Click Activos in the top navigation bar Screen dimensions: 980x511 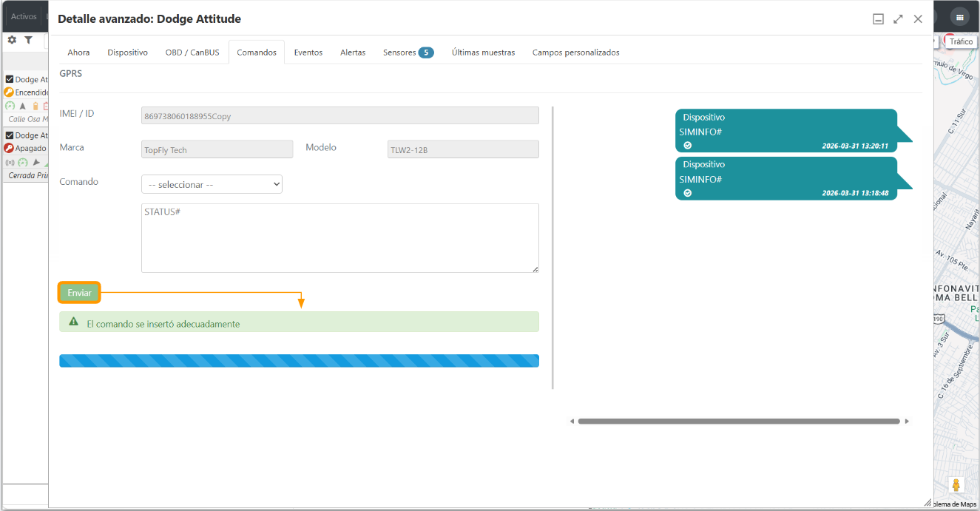[24, 16]
